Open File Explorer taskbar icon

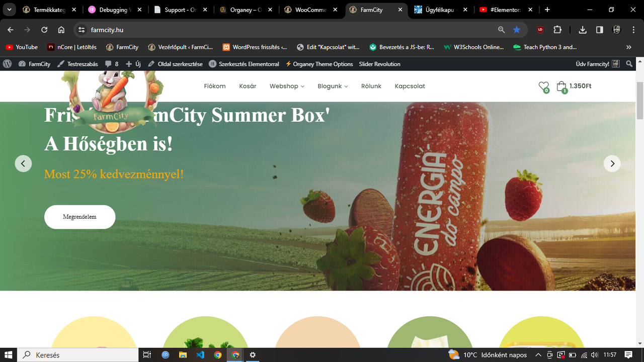pos(183,355)
